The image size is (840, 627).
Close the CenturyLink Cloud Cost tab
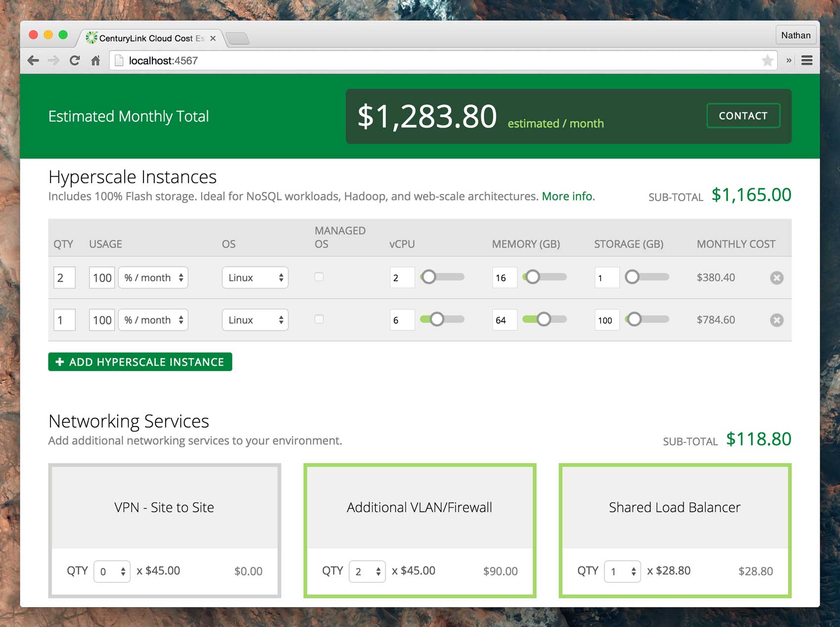(213, 39)
